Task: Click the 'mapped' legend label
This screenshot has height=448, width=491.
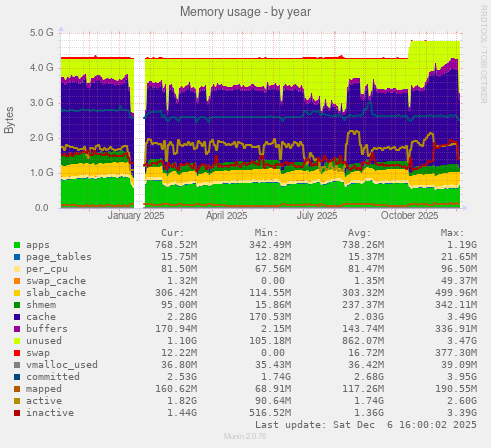Action: (x=44, y=389)
